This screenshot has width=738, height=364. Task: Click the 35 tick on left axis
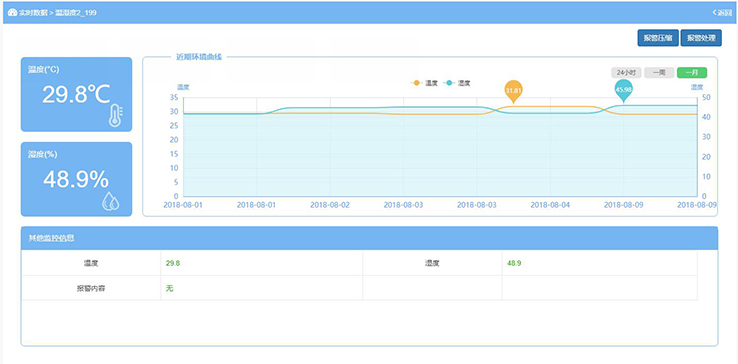tap(174, 97)
